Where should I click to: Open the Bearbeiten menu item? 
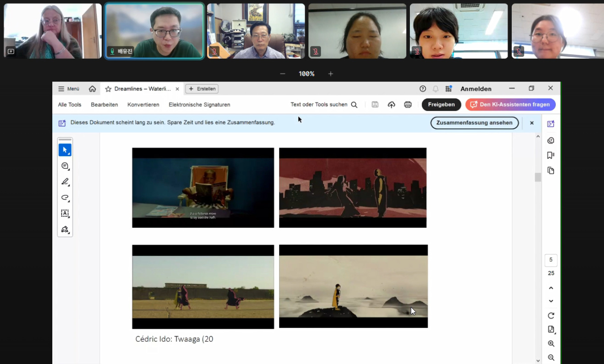tap(104, 105)
